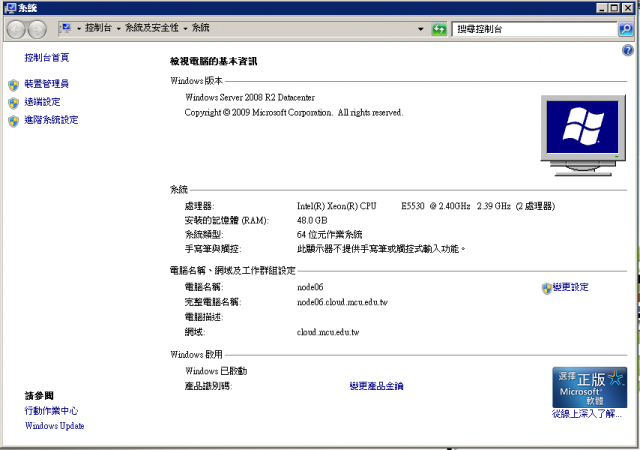Click the 手寫筆與觸控 label
Image resolution: width=640 pixels, height=450 pixels.
pos(213,249)
